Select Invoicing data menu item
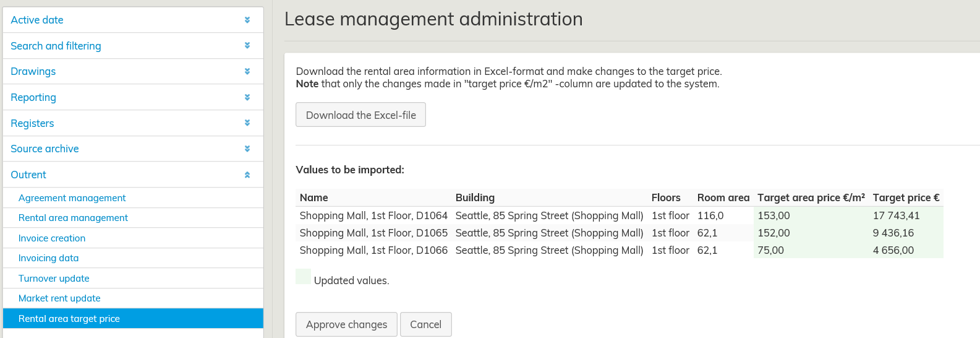This screenshot has width=980, height=338. coord(48,258)
